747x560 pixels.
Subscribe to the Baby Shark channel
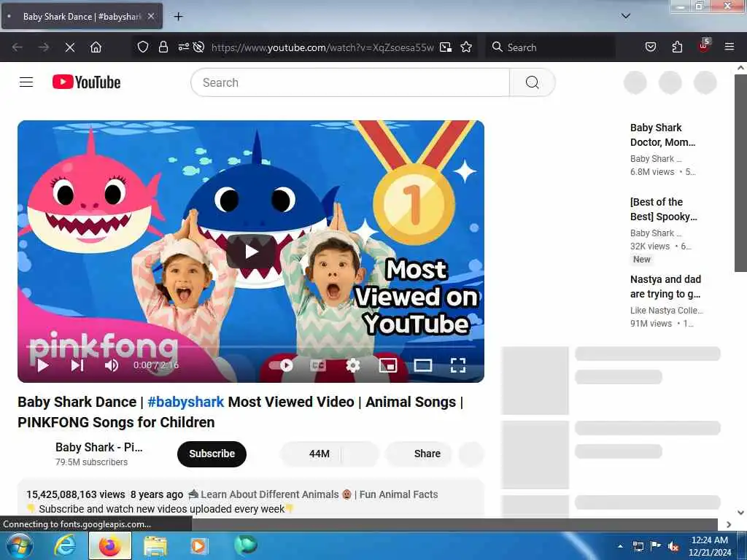coord(212,454)
